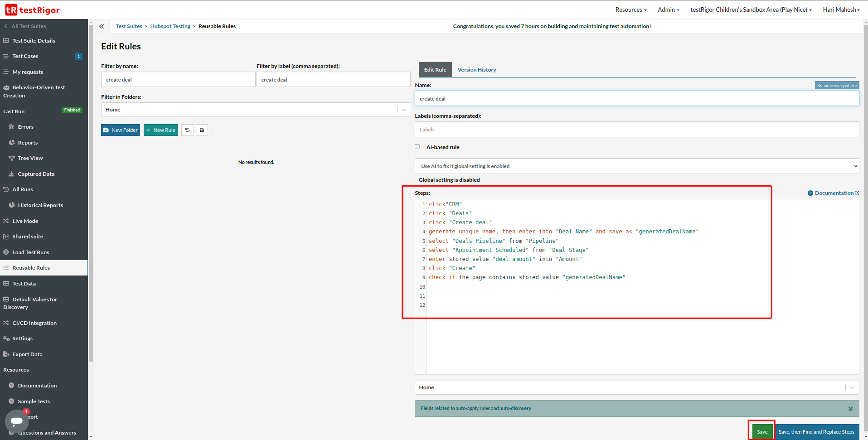Open Errors under Last Run
Image resolution: width=868 pixels, height=440 pixels.
coord(25,127)
